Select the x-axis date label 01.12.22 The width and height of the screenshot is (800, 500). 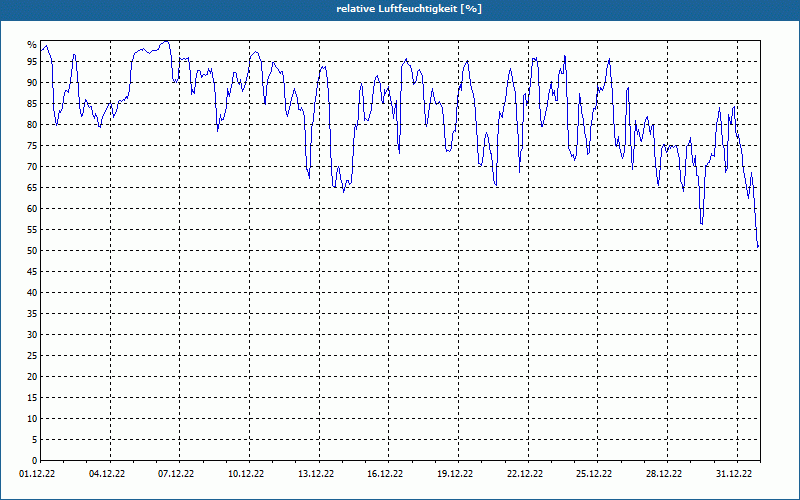click(37, 473)
